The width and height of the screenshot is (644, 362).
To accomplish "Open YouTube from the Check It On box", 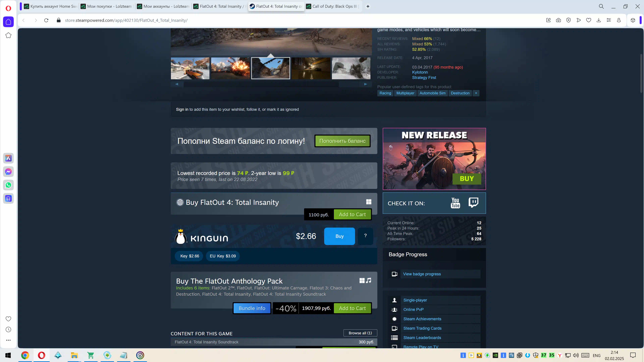I will point(455,203).
